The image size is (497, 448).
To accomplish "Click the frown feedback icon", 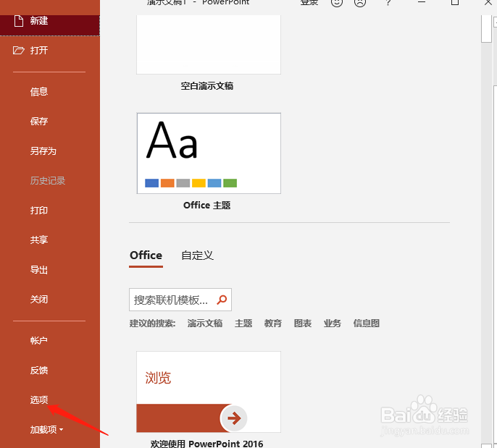I will 360,2.
